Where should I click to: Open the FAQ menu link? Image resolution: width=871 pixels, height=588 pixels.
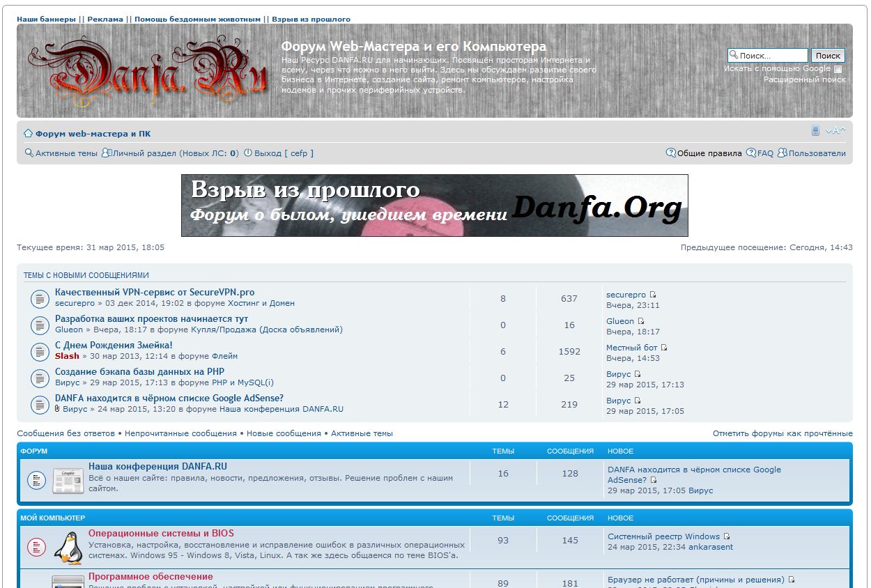coord(765,153)
